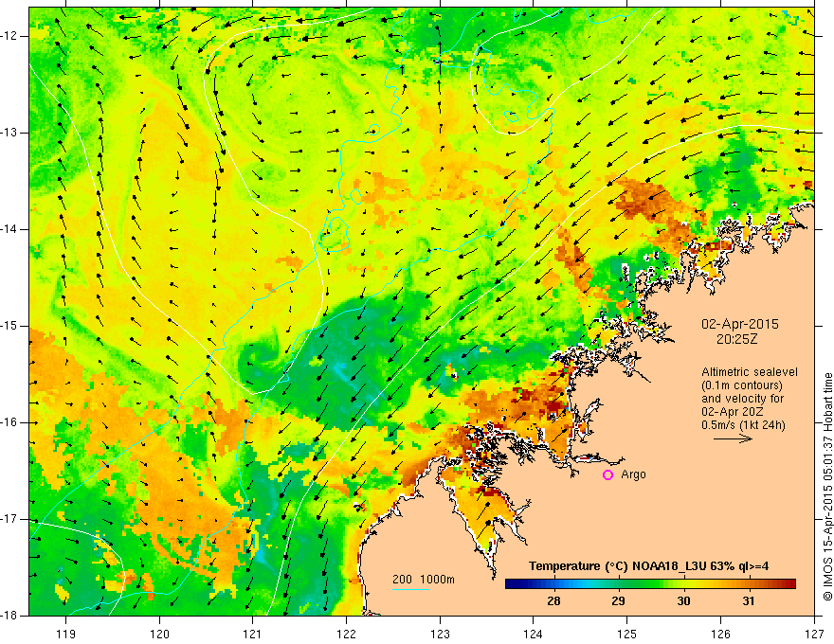Click the 200 1000m depth contour label

click(x=424, y=580)
